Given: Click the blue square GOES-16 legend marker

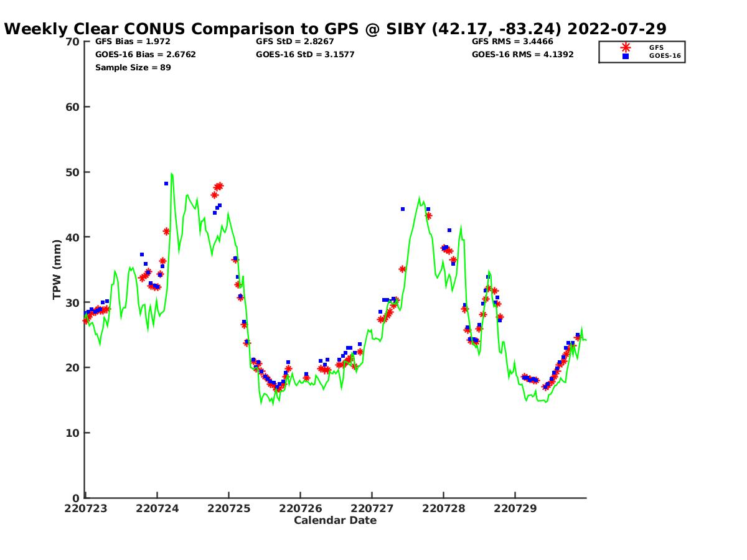Looking at the screenshot, I should (x=626, y=56).
